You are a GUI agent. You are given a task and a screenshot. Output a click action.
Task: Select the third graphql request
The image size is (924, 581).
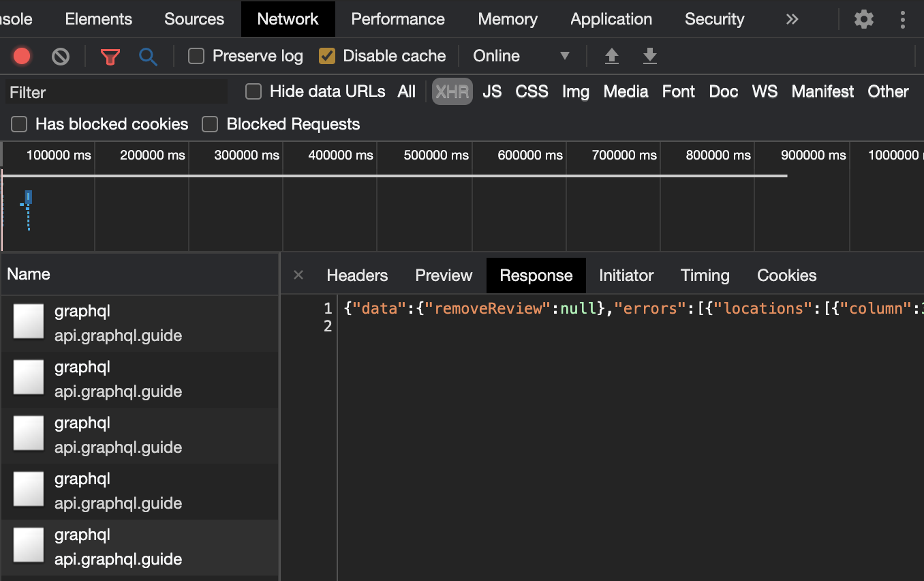(x=140, y=435)
